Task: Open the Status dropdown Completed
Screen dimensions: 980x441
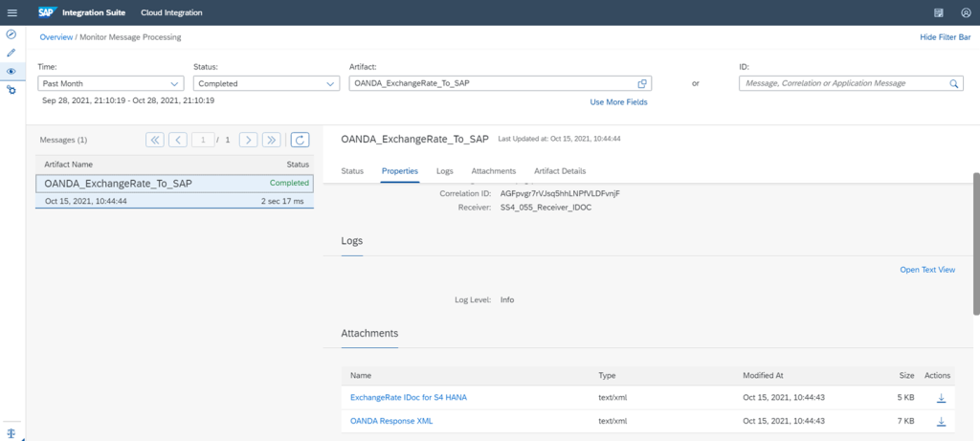Action: [266, 83]
